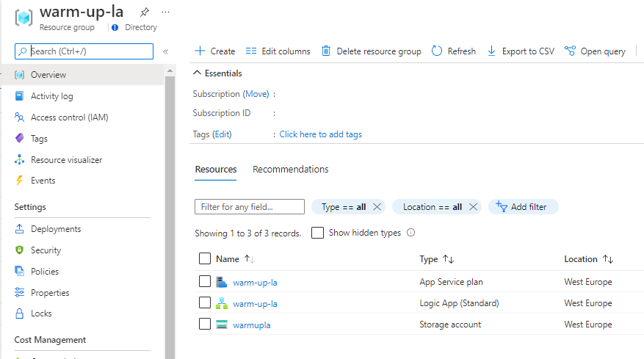Focus the Search (Ctrl+/) box
This screenshot has width=644, height=359.
point(84,51)
